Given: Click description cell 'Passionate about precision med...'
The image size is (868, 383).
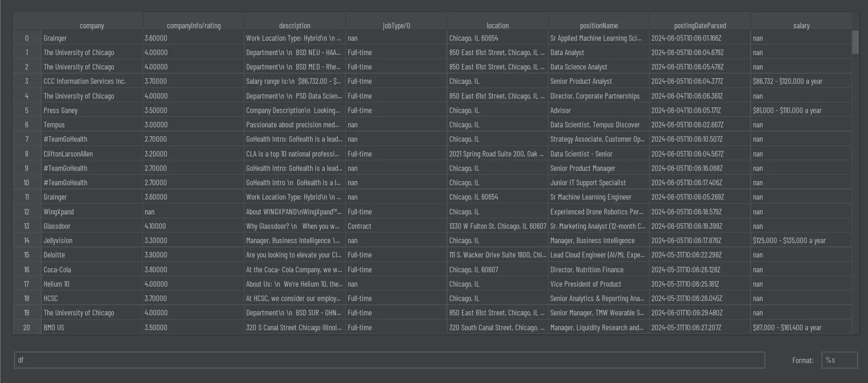Looking at the screenshot, I should pyautogui.click(x=295, y=125).
